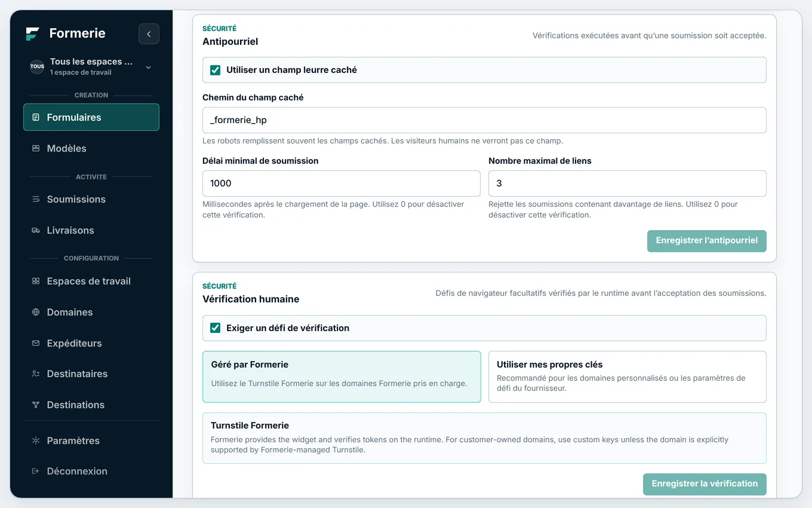This screenshot has height=508, width=812.
Task: Click 'Enregistrer l'antipourriel' button
Action: (707, 241)
